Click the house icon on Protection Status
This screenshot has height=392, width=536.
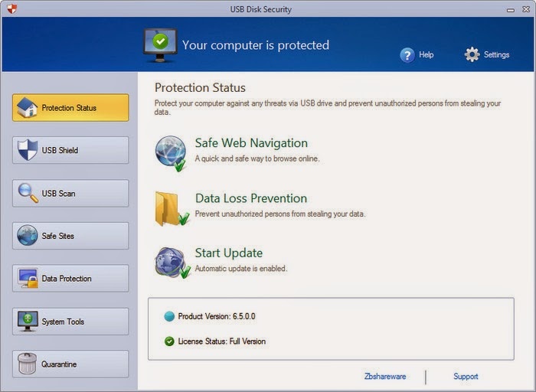(28, 108)
